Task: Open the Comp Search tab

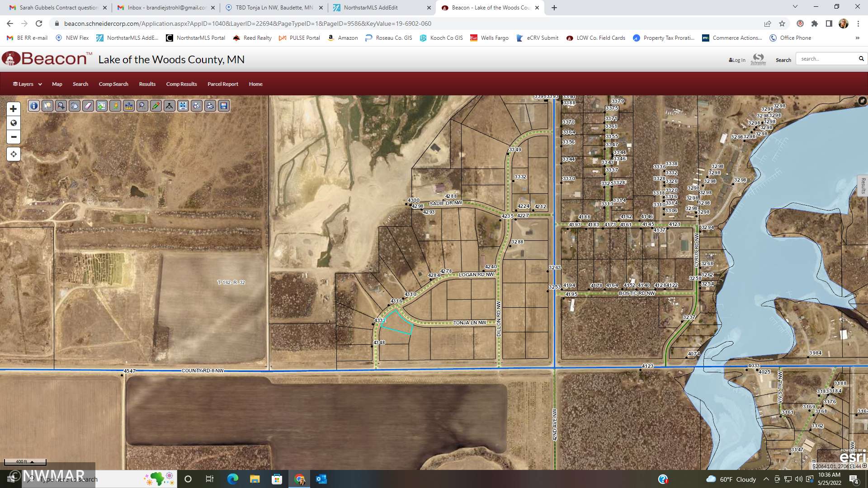Action: pyautogui.click(x=113, y=84)
